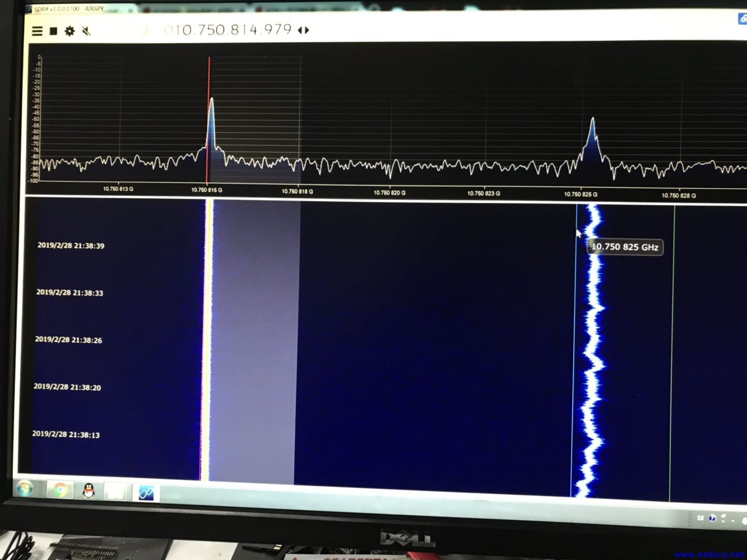Open Google Chrome from the taskbar

(x=60, y=489)
